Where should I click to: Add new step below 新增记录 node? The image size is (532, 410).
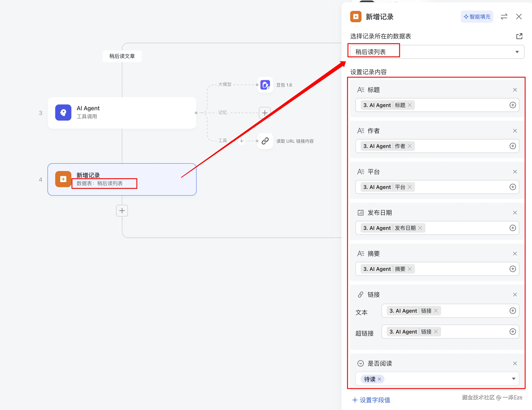click(122, 211)
